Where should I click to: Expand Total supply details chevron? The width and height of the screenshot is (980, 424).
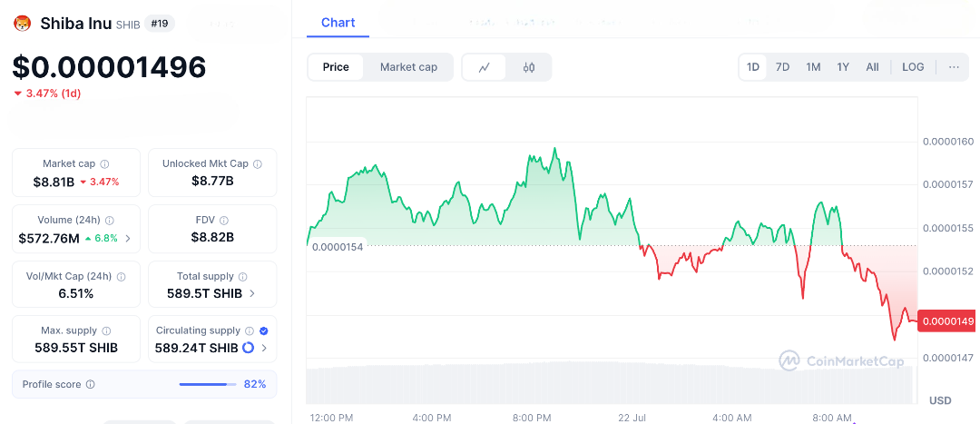pos(251,293)
